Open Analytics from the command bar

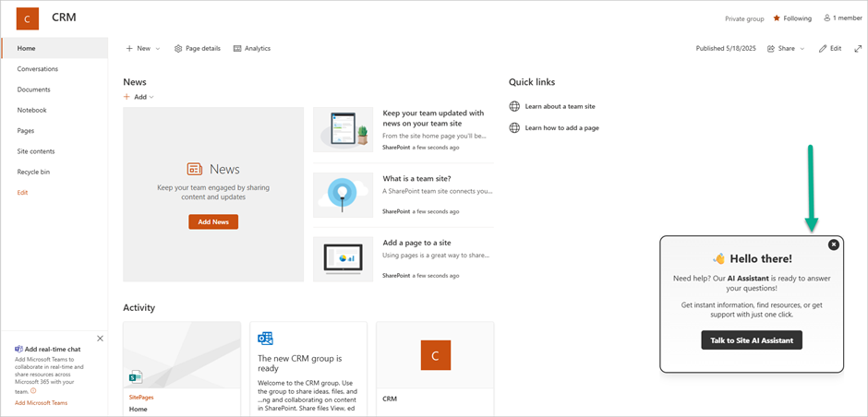pos(252,49)
